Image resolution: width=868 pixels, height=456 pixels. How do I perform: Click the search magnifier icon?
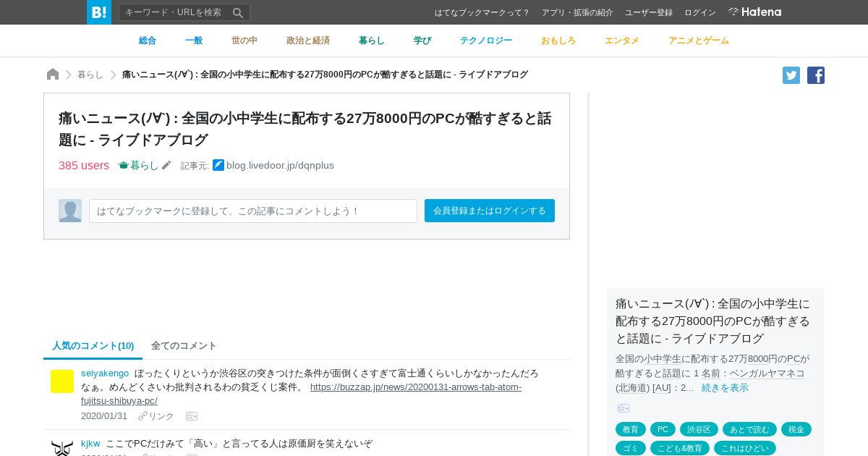(x=238, y=12)
